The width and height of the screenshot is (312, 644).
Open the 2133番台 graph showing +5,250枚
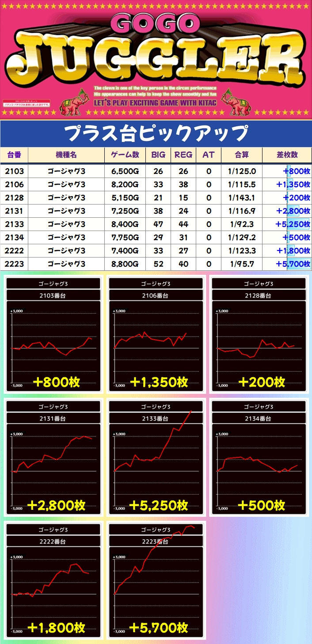click(x=156, y=457)
